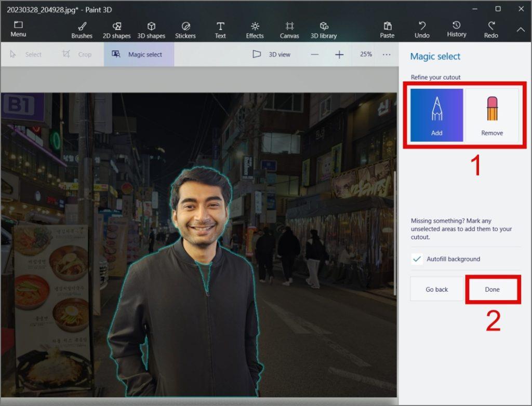The image size is (532, 406).
Task: Toggle the Autofill background checkbox
Action: (x=417, y=259)
